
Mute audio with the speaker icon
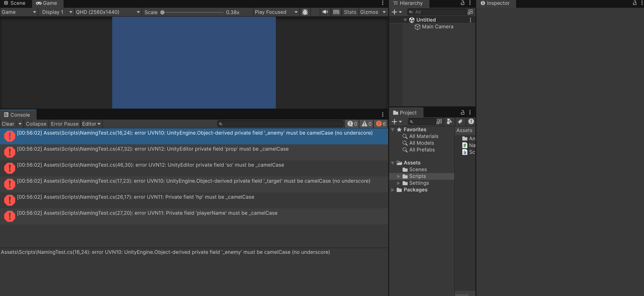(x=325, y=12)
